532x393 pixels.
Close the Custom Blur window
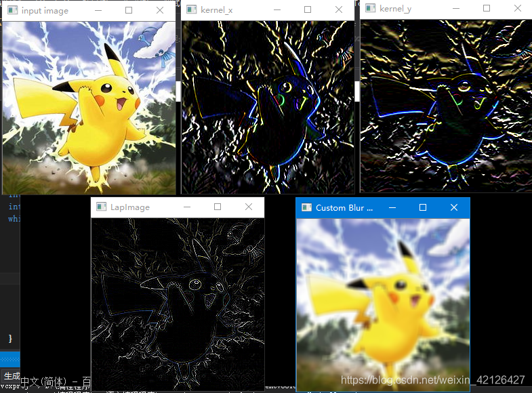[454, 207]
